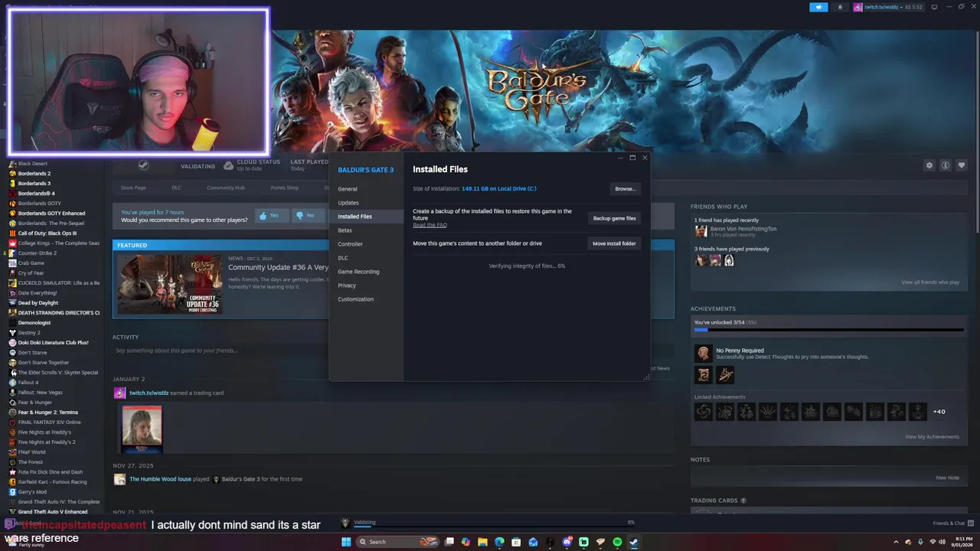The width and height of the screenshot is (980, 551).
Task: Click the activity comment input field
Action: coord(222,350)
